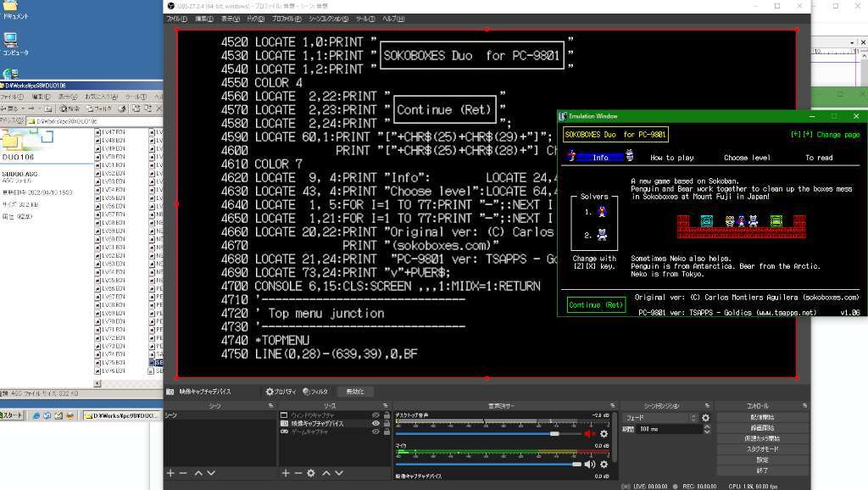868x490 pixels.
Task: Click Start Streaming in OBS Controls
Action: point(762,417)
